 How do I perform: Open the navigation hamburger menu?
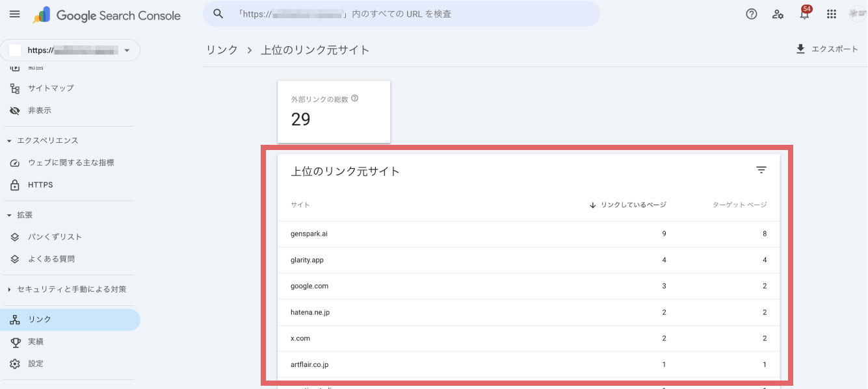pyautogui.click(x=14, y=14)
